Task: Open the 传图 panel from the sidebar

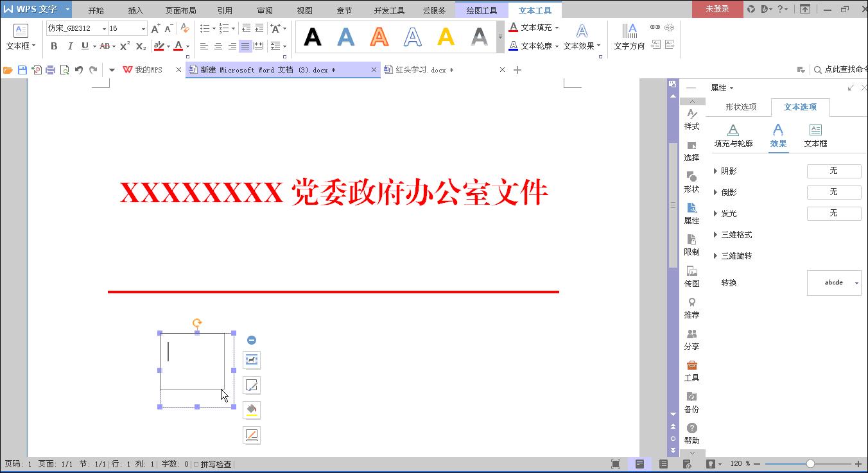Action: [692, 276]
